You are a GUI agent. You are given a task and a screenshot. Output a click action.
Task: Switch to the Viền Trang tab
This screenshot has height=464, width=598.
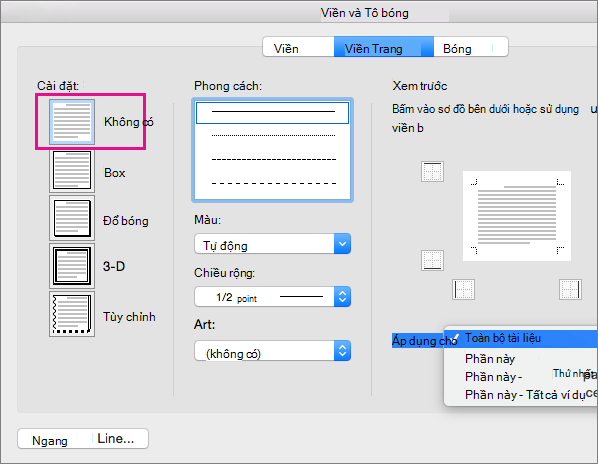[x=384, y=47]
